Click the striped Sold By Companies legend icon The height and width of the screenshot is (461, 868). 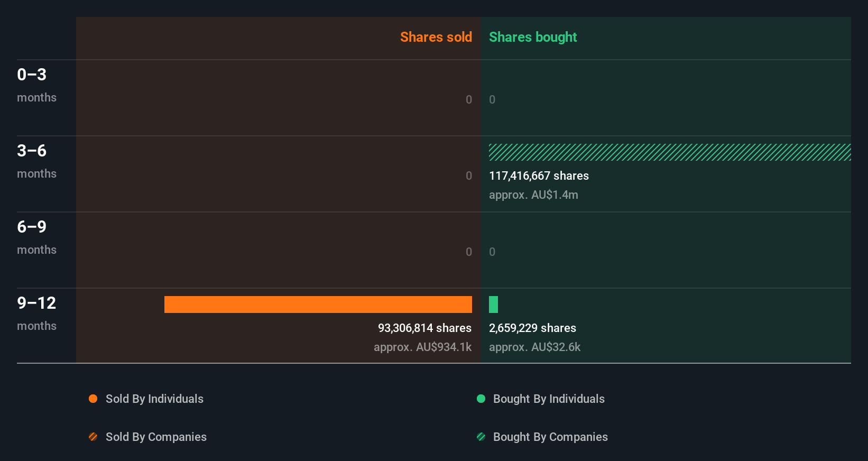[x=93, y=437]
